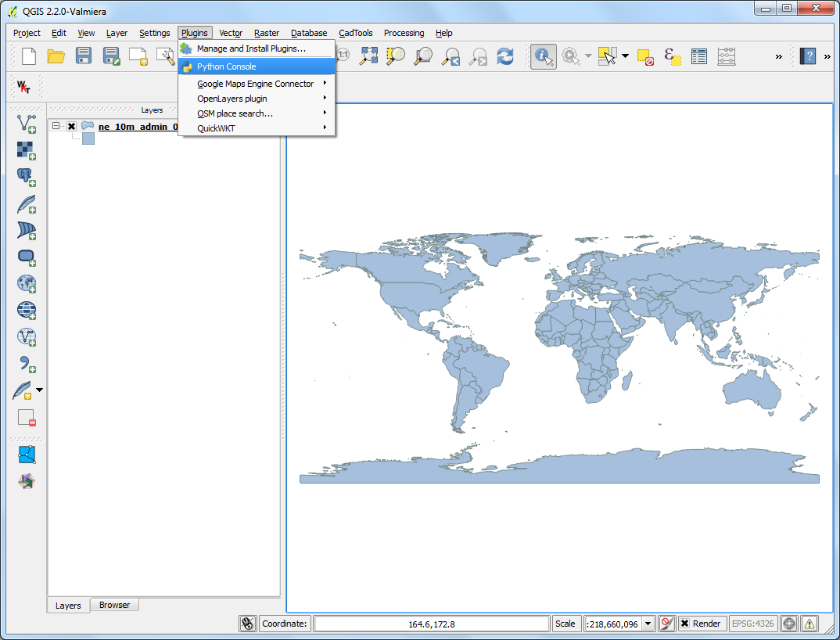The image size is (840, 640).
Task: Click the blue node-network plugin icon
Action: click(x=27, y=455)
